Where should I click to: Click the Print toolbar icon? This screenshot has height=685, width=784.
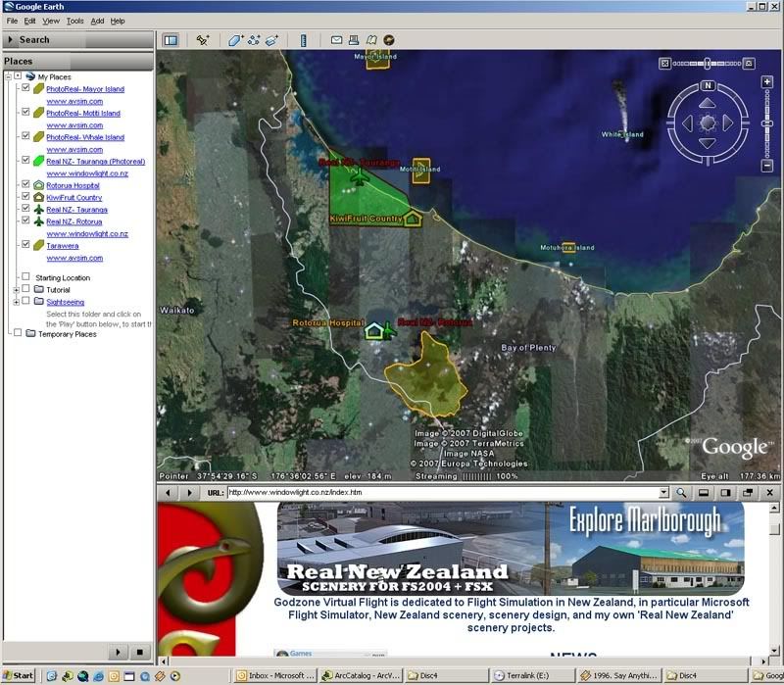coord(354,40)
